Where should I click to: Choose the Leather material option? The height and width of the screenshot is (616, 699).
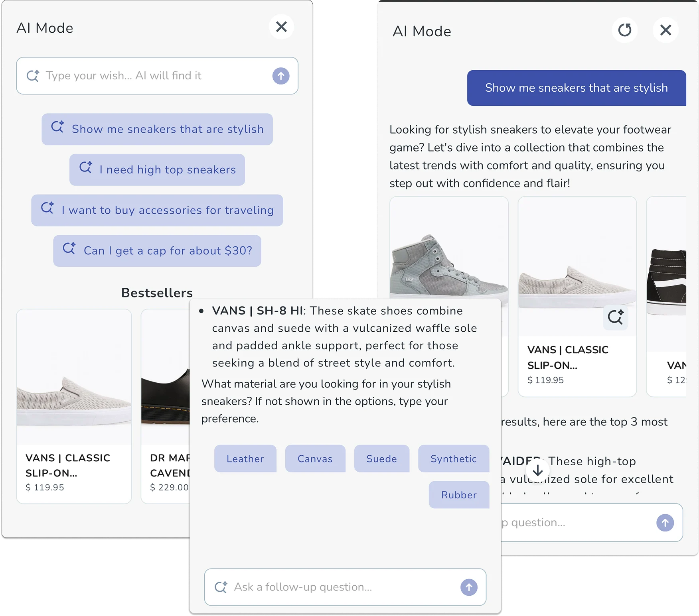(245, 459)
